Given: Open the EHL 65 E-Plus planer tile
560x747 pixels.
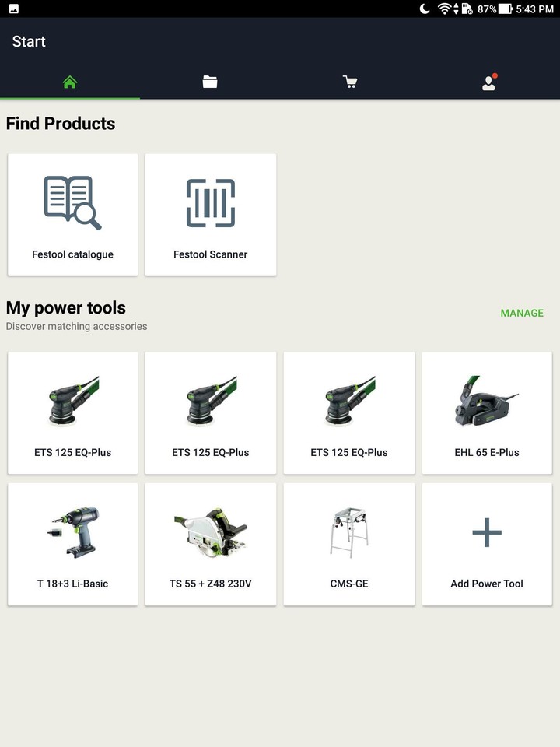Looking at the screenshot, I should pyautogui.click(x=487, y=412).
